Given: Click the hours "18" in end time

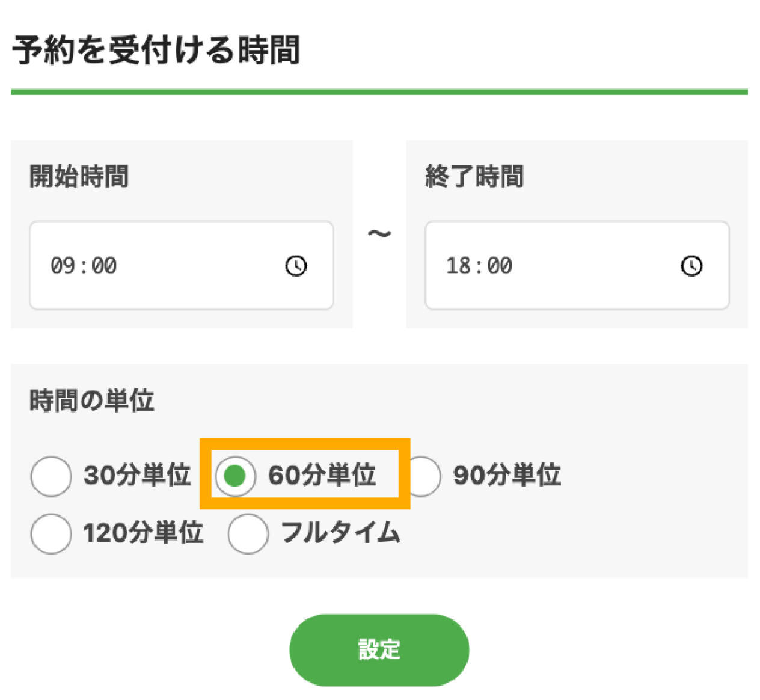Looking at the screenshot, I should pos(458,266).
